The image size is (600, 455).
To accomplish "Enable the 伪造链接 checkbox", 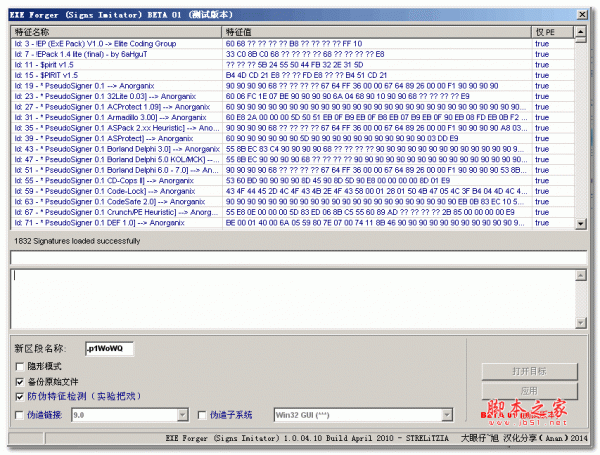I will 19,415.
